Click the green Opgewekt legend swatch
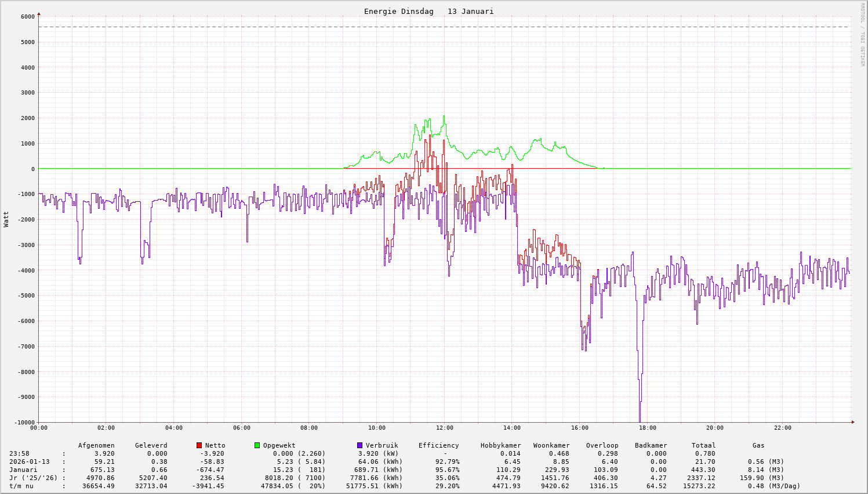The image size is (868, 494). pos(257,445)
